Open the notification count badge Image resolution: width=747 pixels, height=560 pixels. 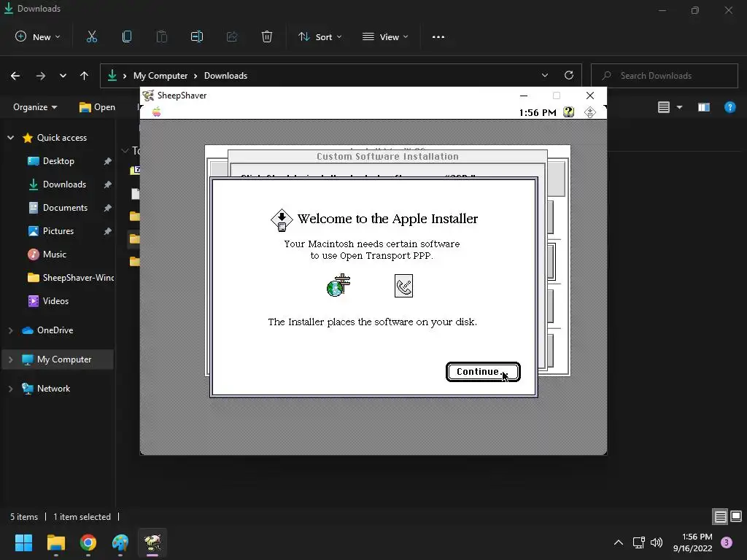click(727, 542)
